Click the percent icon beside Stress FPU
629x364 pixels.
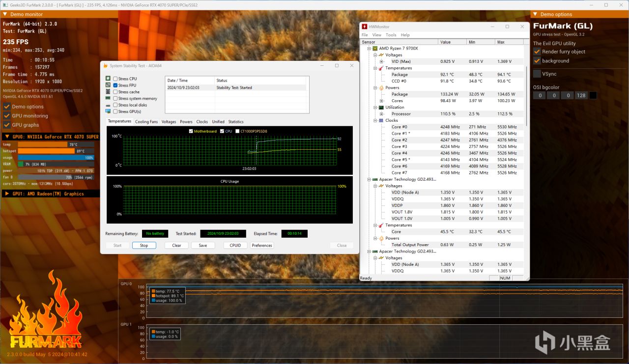click(108, 85)
